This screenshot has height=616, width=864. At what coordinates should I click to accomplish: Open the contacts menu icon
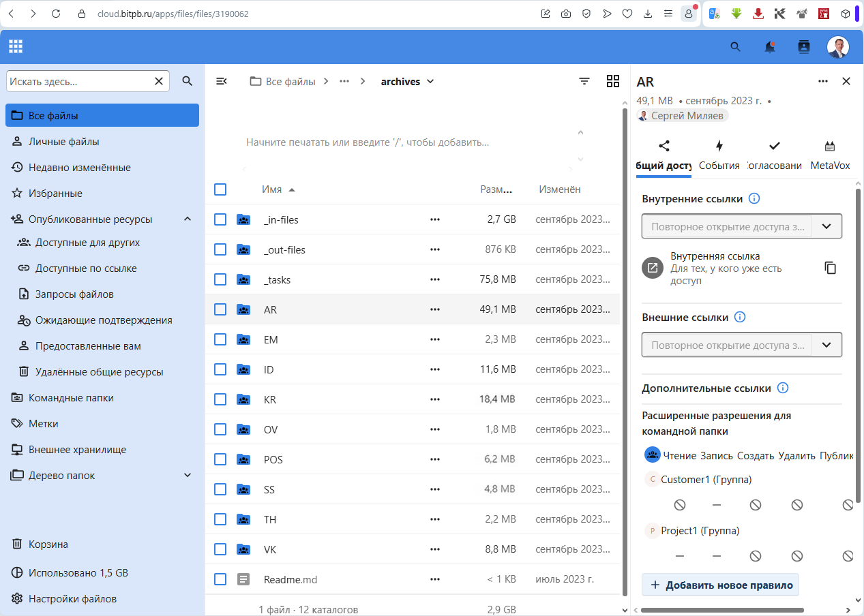(x=804, y=47)
